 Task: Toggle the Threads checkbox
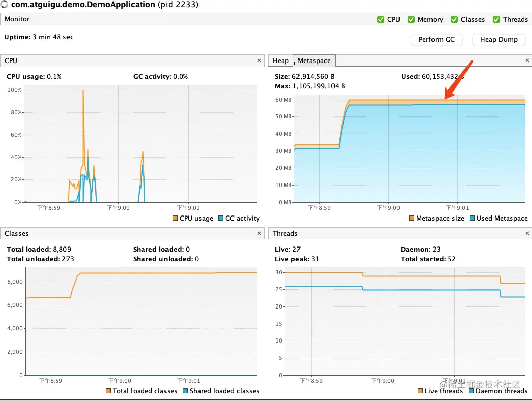point(496,19)
